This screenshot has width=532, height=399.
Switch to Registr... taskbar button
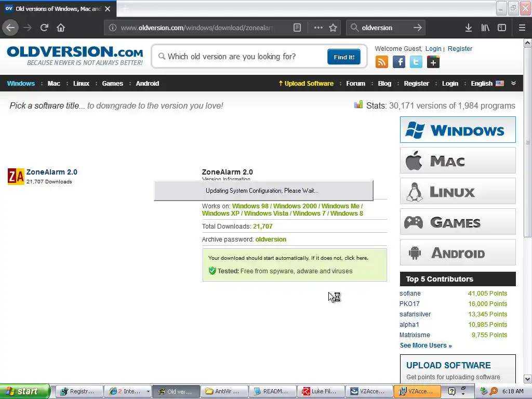click(79, 391)
